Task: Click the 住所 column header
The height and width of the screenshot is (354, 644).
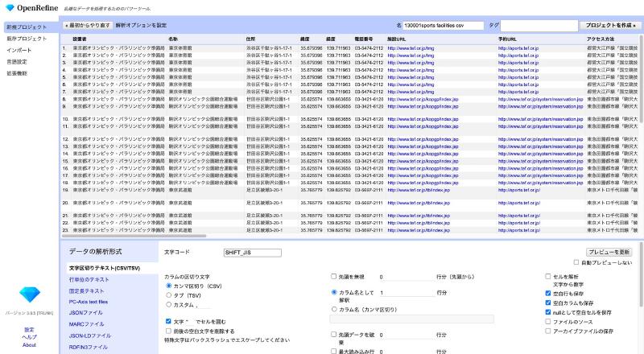Action: [x=250, y=39]
